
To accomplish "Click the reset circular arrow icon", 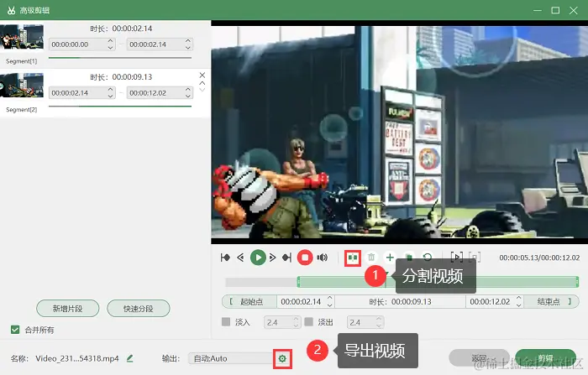I will point(427,258).
